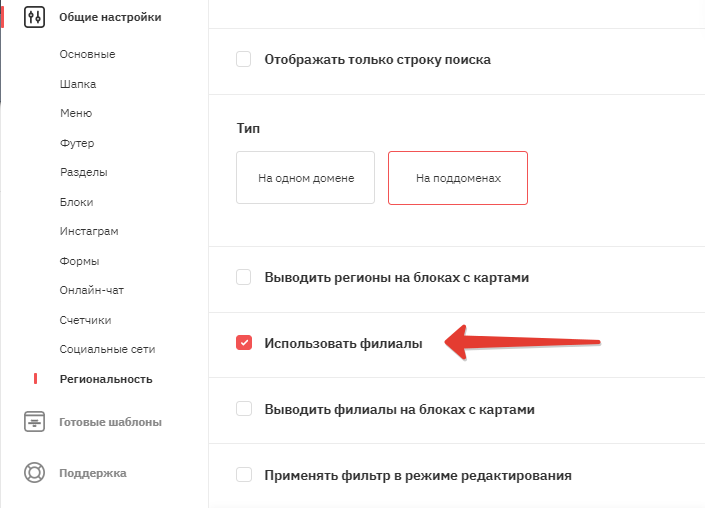
Task: Navigate to Блоки settings
Action: (76, 202)
